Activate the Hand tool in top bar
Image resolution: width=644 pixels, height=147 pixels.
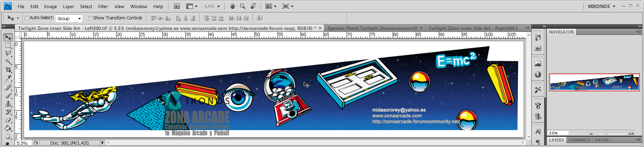click(233, 6)
